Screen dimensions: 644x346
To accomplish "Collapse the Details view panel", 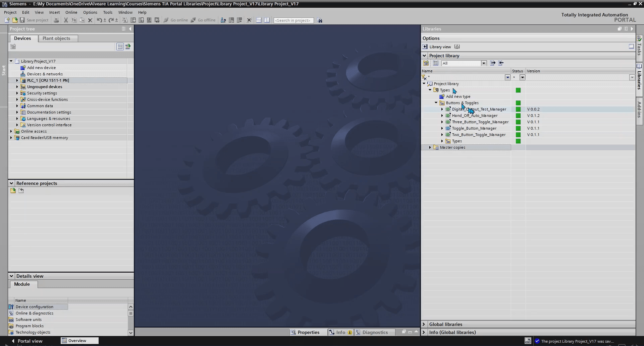I will [11, 276].
